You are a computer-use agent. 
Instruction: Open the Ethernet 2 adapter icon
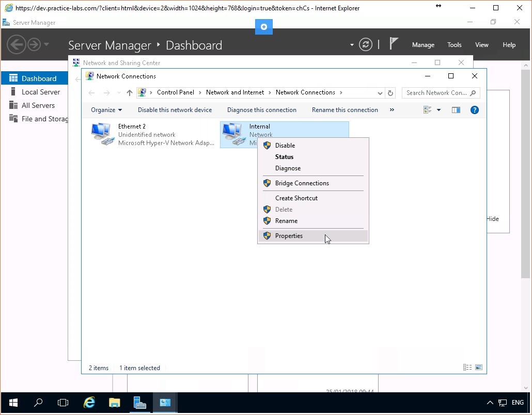101,133
